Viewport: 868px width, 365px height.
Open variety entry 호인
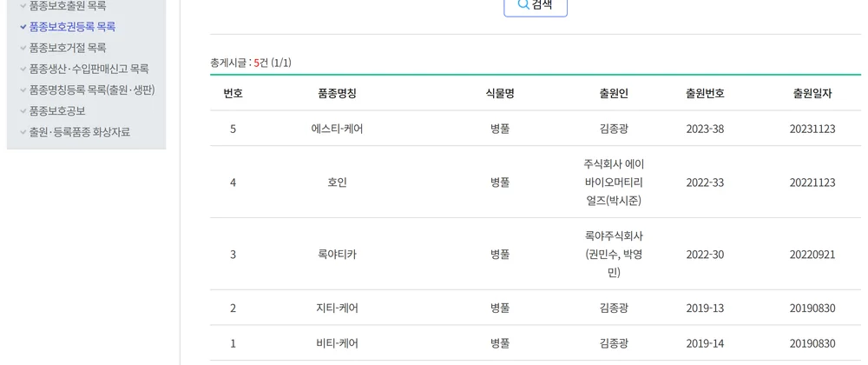pos(337,182)
